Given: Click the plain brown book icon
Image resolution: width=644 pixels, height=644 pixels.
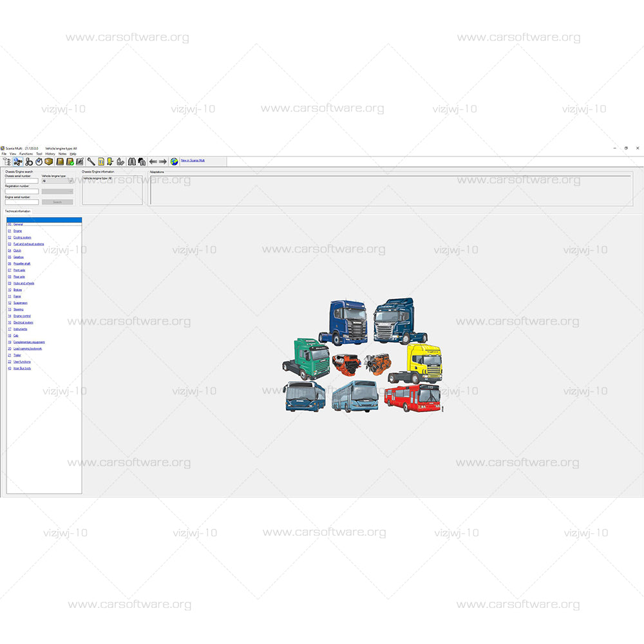Looking at the screenshot, I should pyautogui.click(x=60, y=162).
